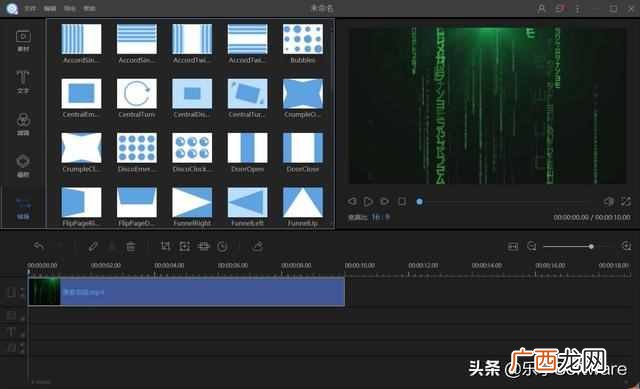Select the vertical-stripes-on-left Accordion transition thumbnail

coord(81,39)
